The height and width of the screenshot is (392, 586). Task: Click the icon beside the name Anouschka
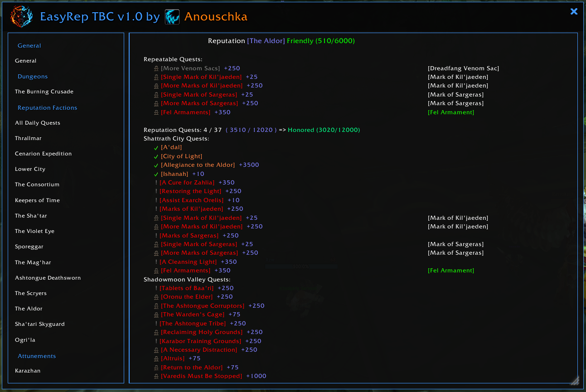point(172,17)
